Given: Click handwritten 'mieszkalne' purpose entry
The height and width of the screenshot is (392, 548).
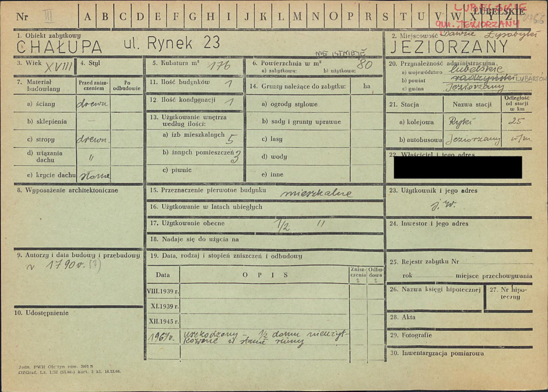Looking at the screenshot, I should coord(317,193).
